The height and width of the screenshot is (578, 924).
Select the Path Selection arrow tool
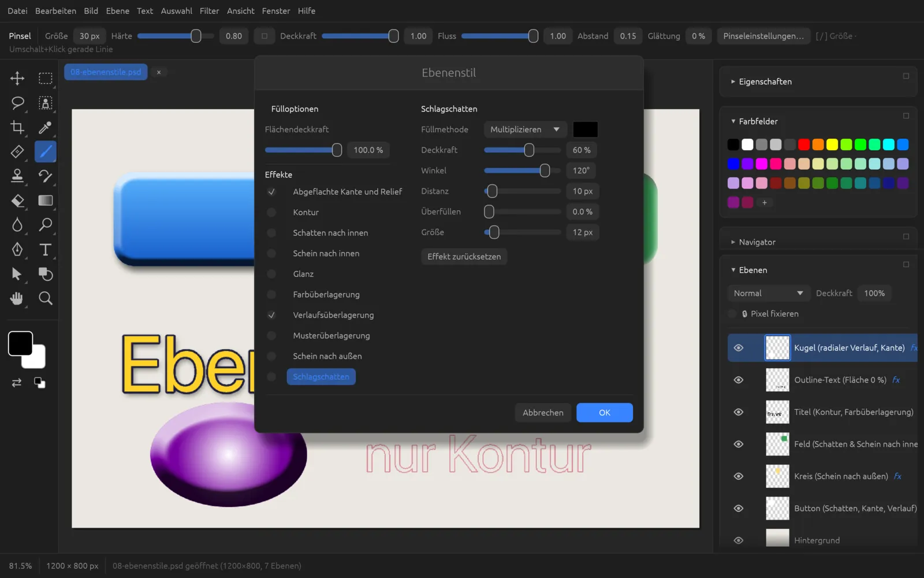pos(17,274)
